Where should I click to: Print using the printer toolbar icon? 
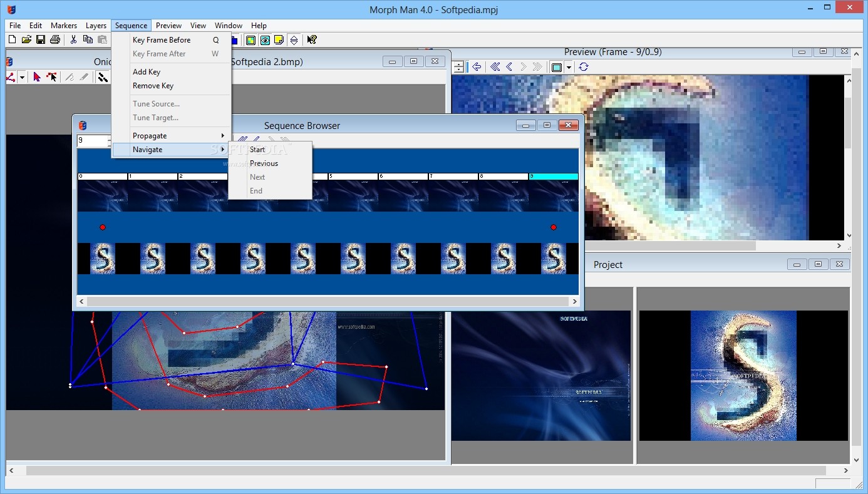(x=55, y=39)
